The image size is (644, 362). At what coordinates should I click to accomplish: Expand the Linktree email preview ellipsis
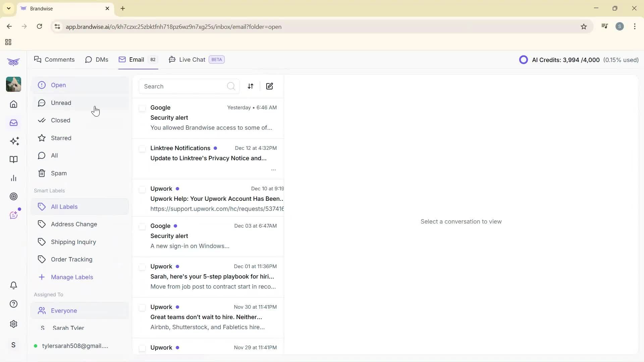[x=273, y=170]
